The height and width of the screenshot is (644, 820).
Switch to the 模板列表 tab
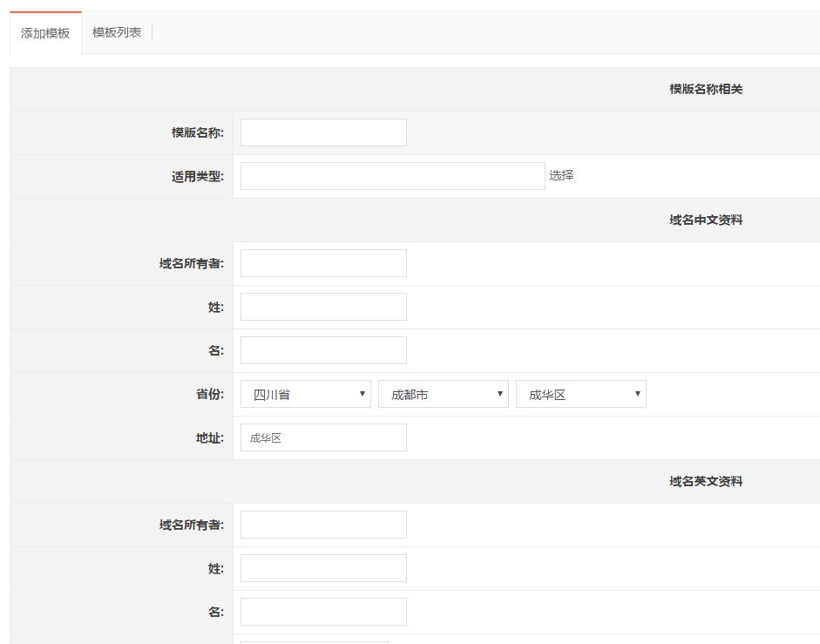(117, 32)
